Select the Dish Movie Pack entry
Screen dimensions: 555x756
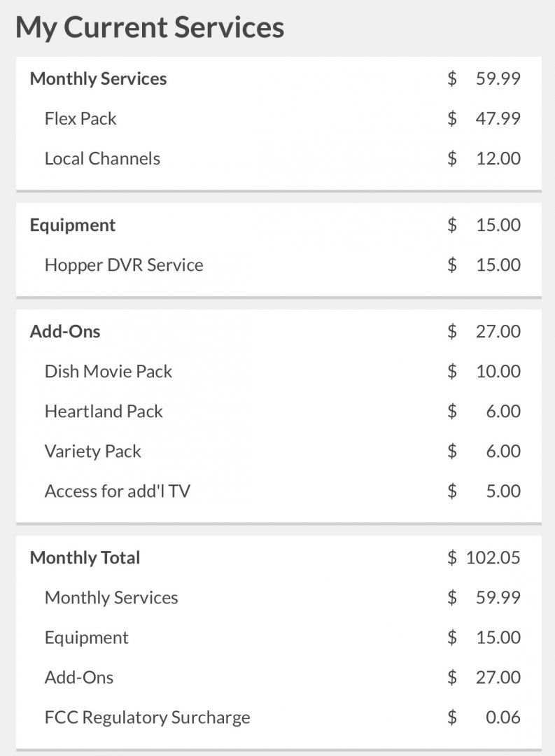pos(279,372)
